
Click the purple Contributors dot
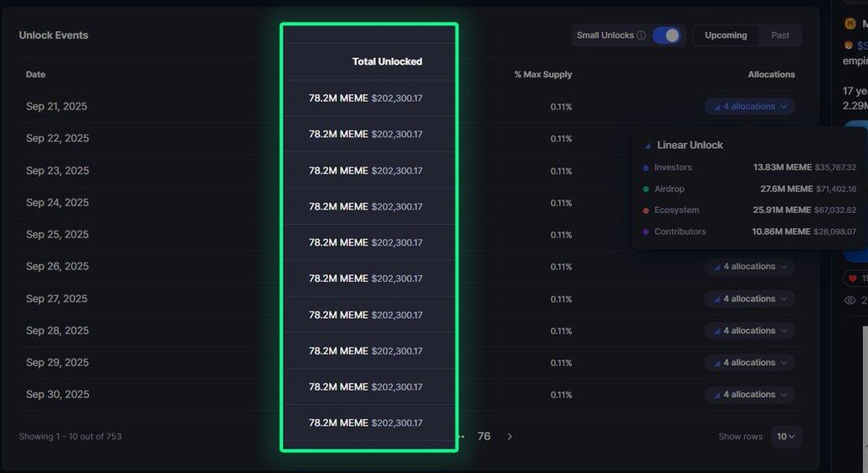click(645, 232)
